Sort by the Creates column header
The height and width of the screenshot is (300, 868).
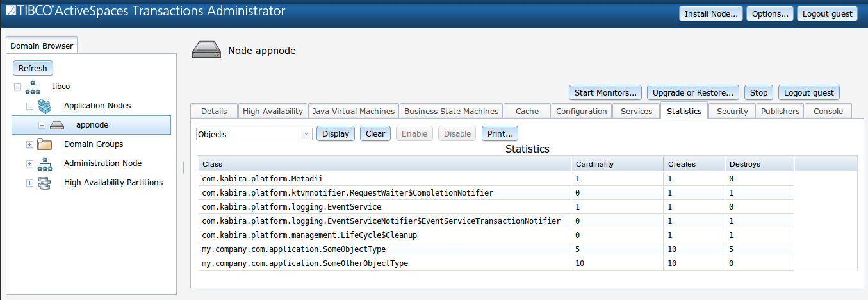[x=694, y=164]
